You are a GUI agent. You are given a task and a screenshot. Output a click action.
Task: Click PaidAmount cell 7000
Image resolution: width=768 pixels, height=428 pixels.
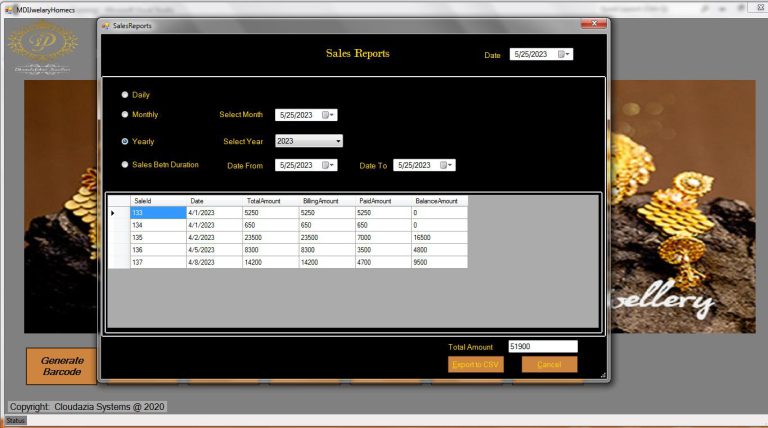click(383, 238)
